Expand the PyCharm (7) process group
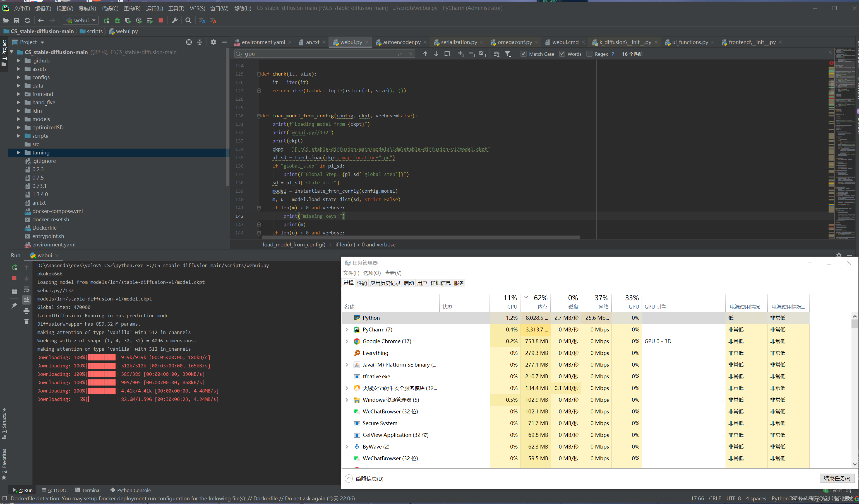Image resolution: width=859 pixels, height=504 pixels. click(347, 330)
